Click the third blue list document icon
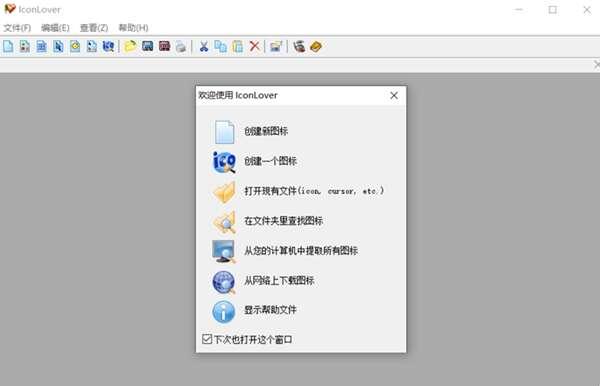600x386 pixels. pos(42,46)
